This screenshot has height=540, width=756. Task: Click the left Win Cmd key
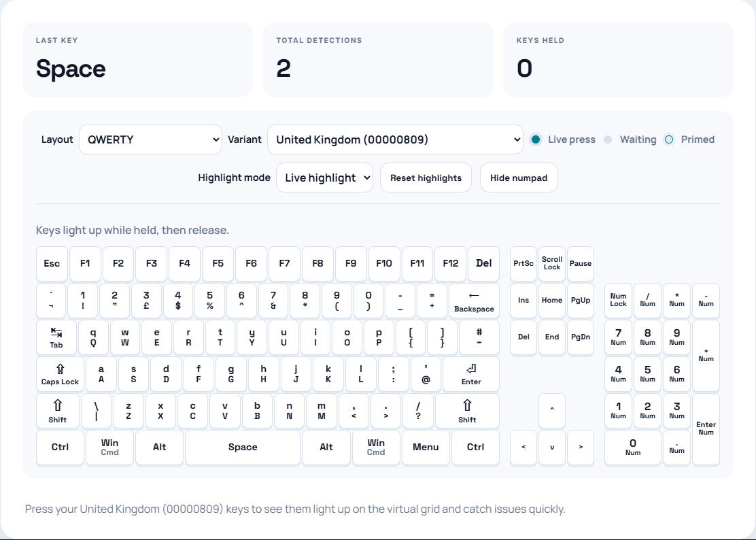point(110,448)
